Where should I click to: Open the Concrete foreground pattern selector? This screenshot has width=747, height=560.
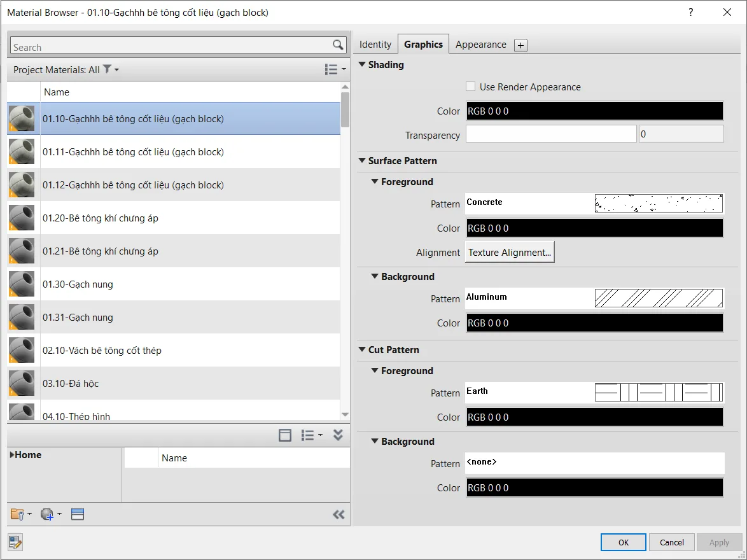594,204
